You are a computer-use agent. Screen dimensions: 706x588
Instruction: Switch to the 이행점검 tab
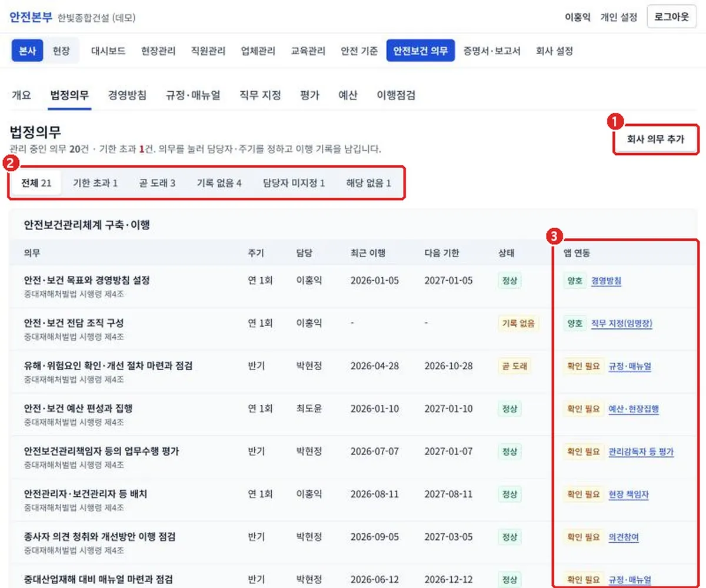[396, 95]
